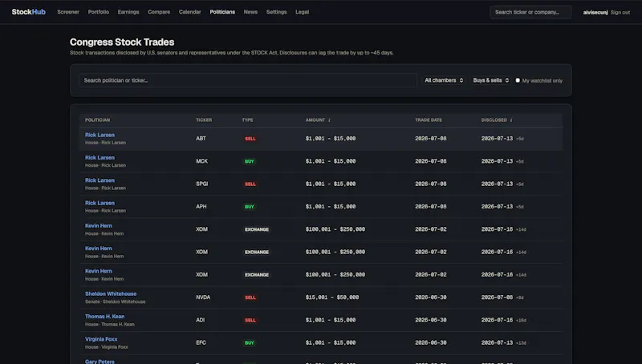Click disclosed date 2026-07-08 in NVDA row
Image resolution: width=642 pixels, height=364 pixels.
(x=497, y=297)
